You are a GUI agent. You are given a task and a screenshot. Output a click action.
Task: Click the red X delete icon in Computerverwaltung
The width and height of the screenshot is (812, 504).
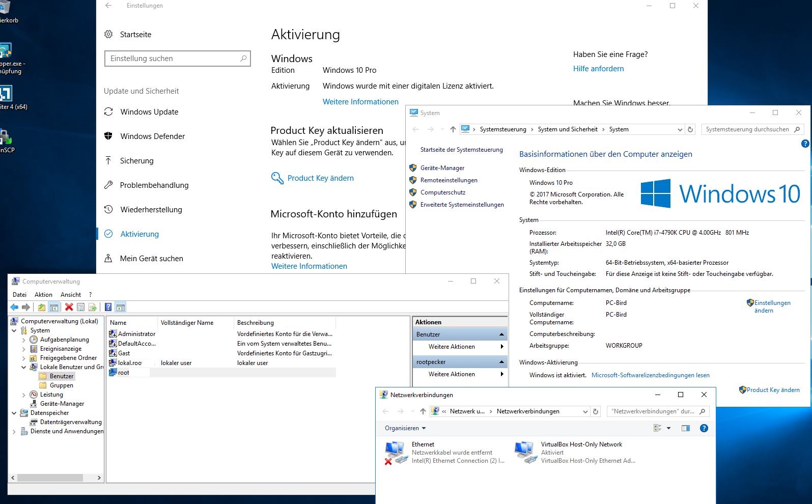tap(69, 307)
